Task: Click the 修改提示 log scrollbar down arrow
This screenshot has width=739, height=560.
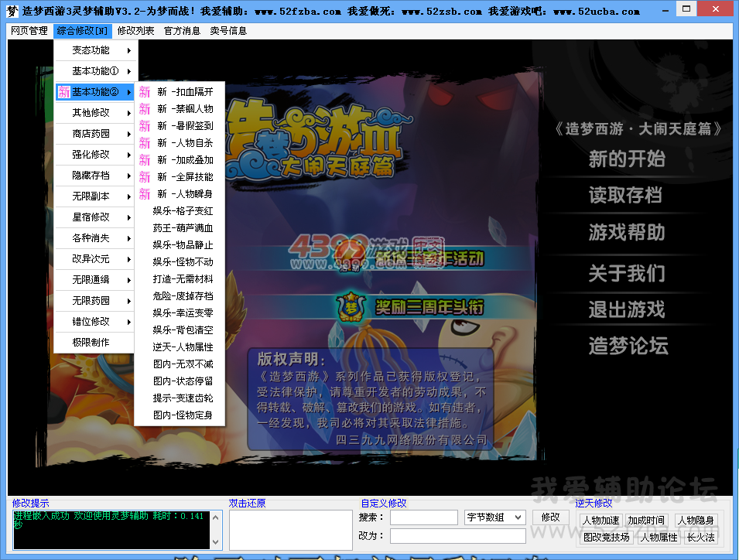Action: click(215, 542)
